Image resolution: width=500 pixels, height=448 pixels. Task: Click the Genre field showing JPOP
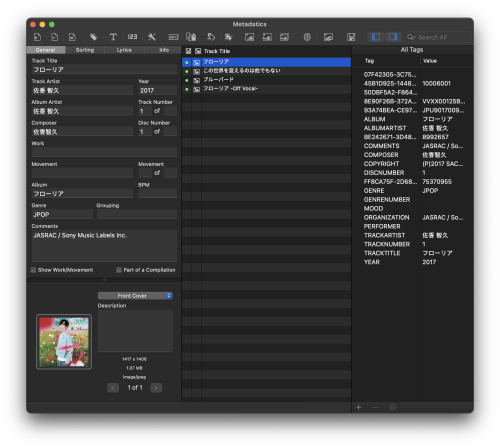62,214
